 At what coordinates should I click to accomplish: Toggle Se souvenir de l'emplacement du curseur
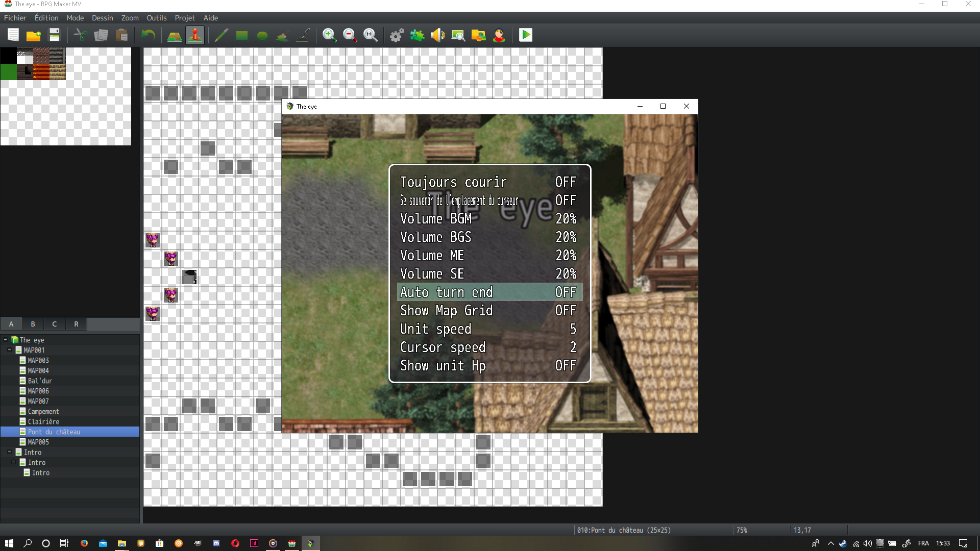(489, 201)
